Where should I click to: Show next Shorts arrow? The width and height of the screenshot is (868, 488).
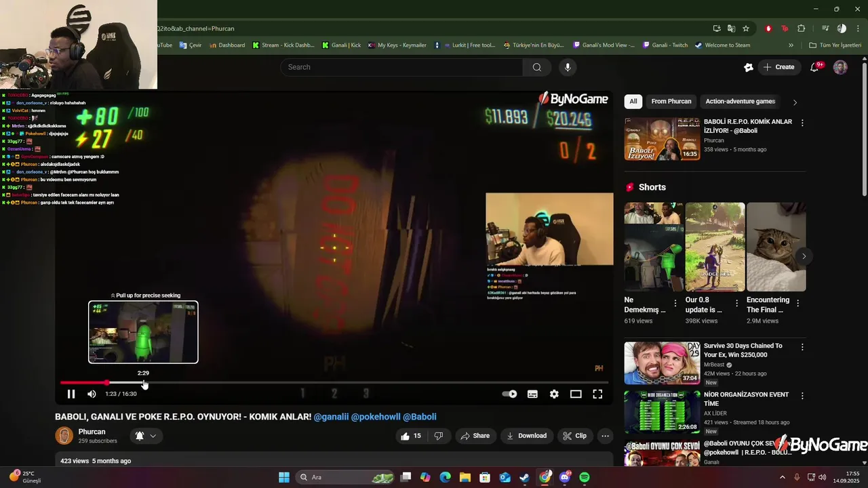pyautogui.click(x=804, y=256)
